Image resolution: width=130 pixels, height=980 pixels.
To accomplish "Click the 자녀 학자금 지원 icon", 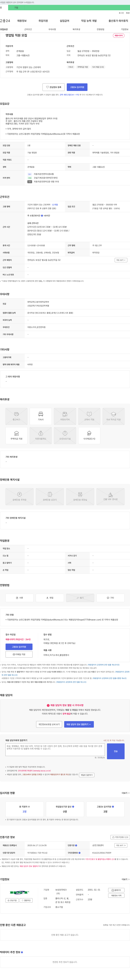I will (x=114, y=416).
